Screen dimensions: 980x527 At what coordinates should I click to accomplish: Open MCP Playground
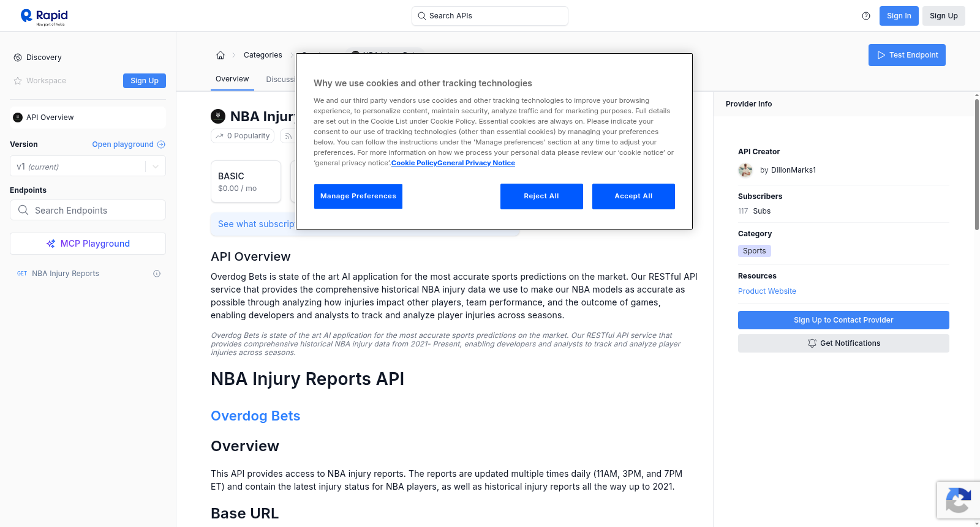click(88, 244)
